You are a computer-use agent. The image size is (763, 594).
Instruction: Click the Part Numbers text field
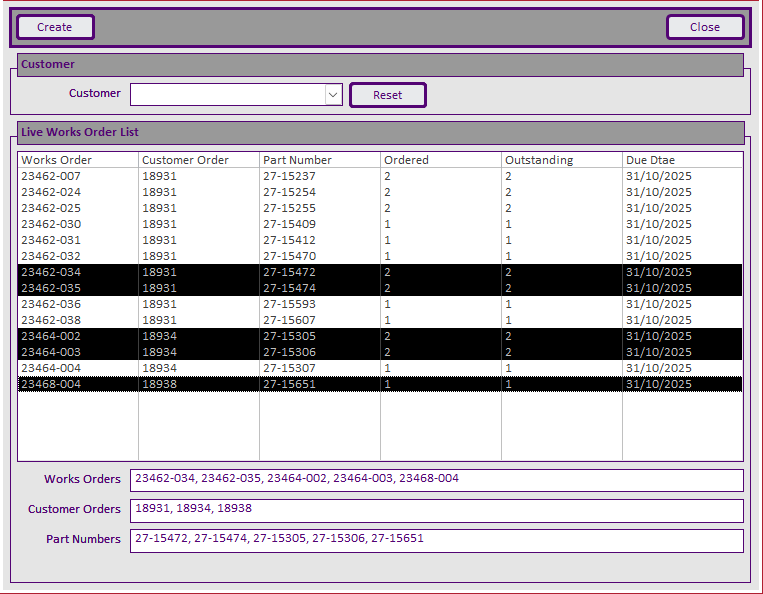(436, 540)
